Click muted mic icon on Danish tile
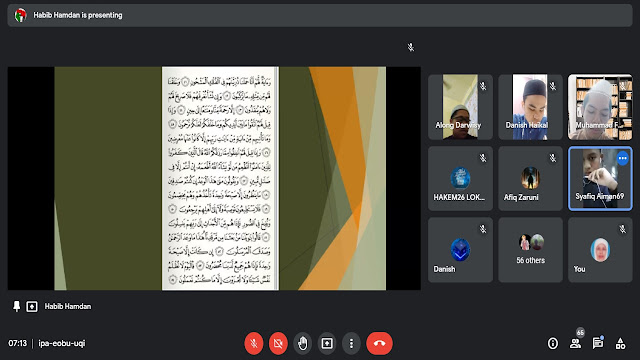Viewport: 640px width, 360px height. (x=483, y=229)
